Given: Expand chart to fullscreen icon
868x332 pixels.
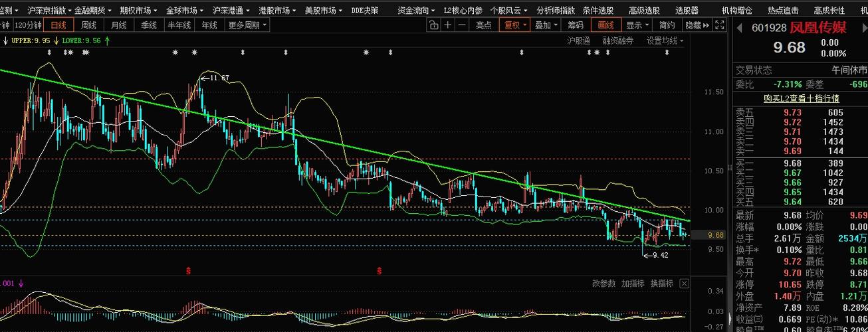Looking at the screenshot, I should tap(720, 25).
